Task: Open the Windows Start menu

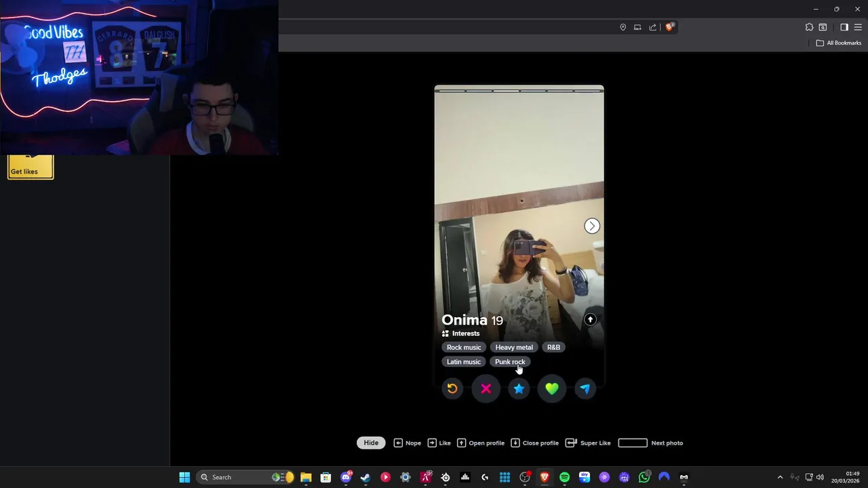Action: coord(184,477)
